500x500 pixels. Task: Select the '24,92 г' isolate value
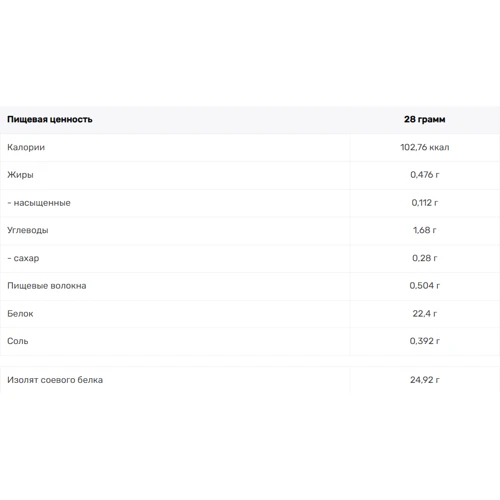click(424, 380)
